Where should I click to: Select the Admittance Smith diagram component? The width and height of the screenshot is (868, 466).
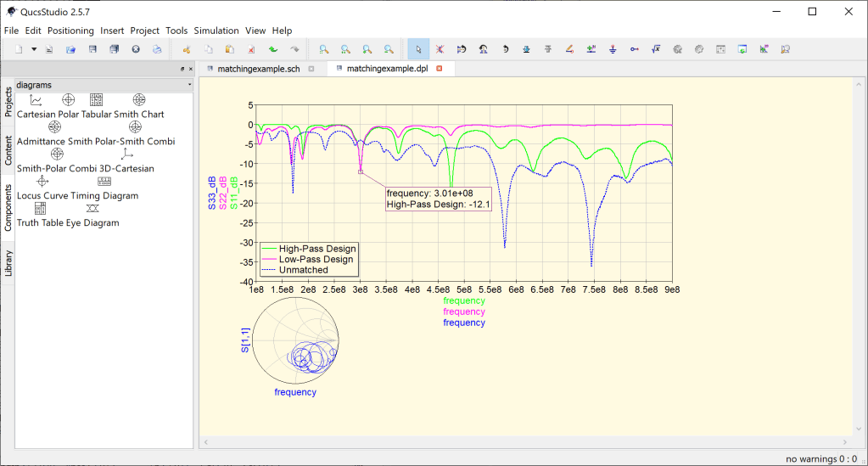pyautogui.click(x=54, y=133)
